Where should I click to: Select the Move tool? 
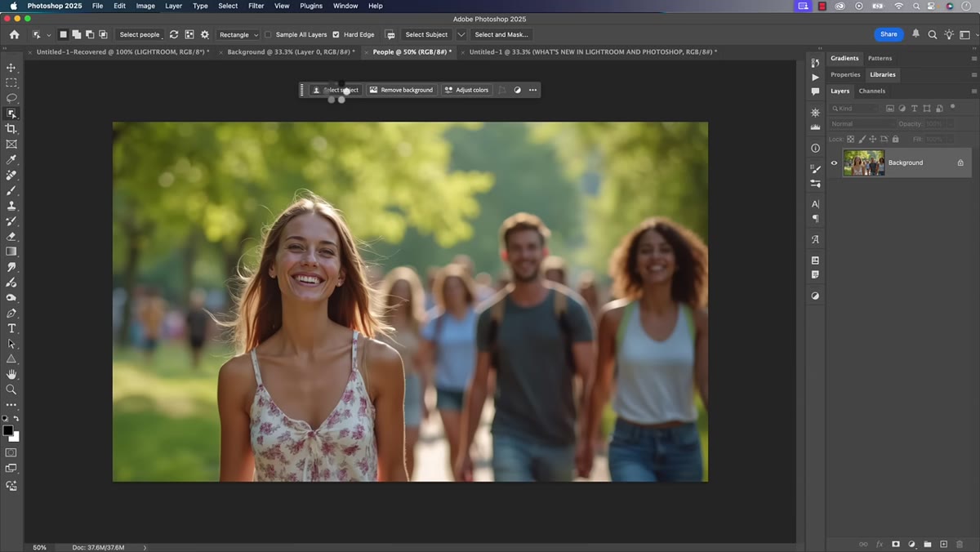(11, 68)
